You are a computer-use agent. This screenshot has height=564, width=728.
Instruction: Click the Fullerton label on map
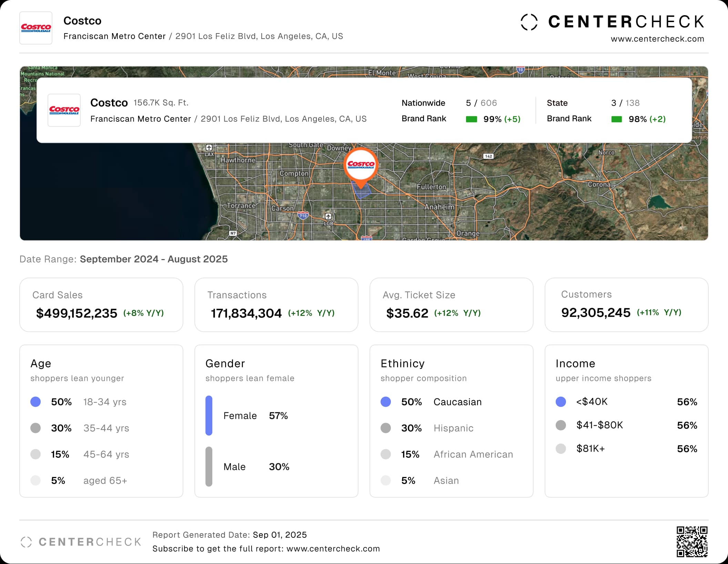[431, 187]
